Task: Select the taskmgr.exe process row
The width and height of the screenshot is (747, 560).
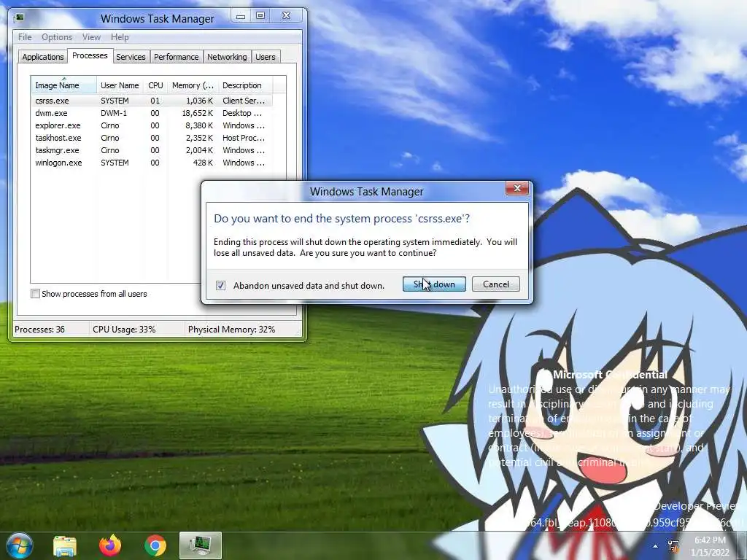Action: [x=152, y=150]
